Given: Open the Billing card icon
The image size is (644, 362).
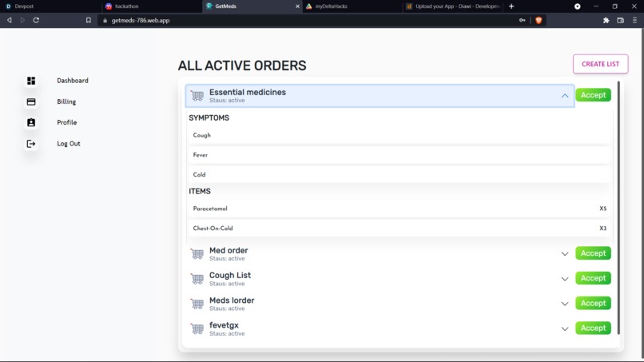Looking at the screenshot, I should (31, 101).
